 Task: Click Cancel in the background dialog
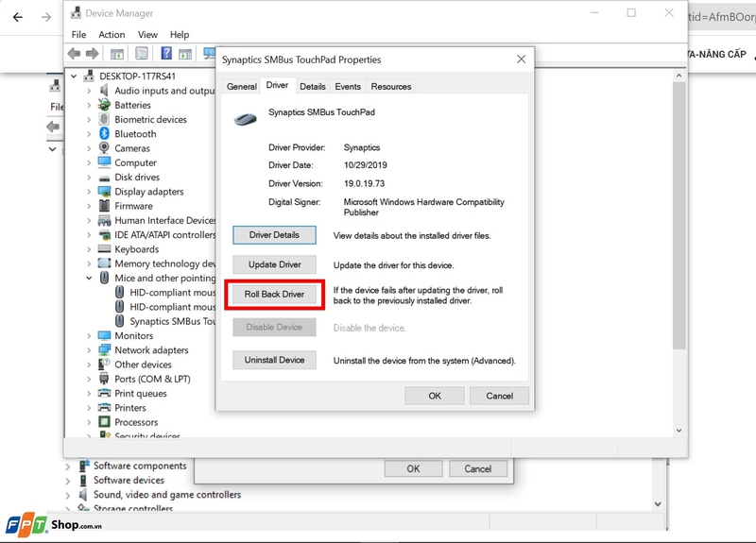(x=478, y=468)
